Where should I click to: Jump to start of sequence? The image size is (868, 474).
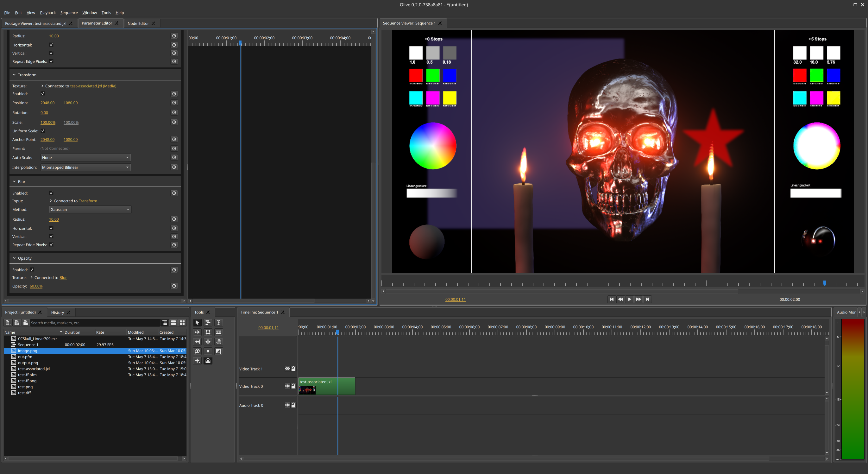coord(612,299)
